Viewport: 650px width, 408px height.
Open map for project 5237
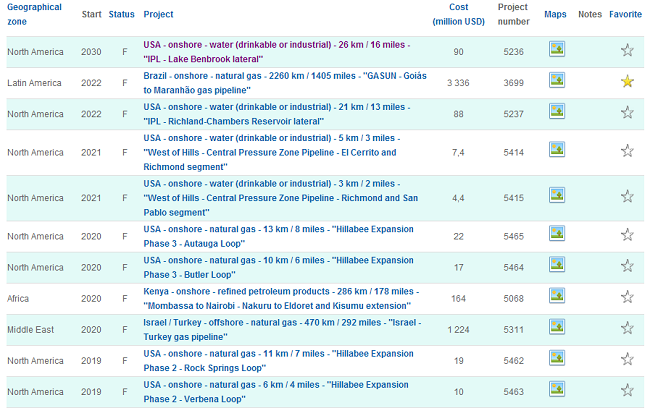point(557,111)
